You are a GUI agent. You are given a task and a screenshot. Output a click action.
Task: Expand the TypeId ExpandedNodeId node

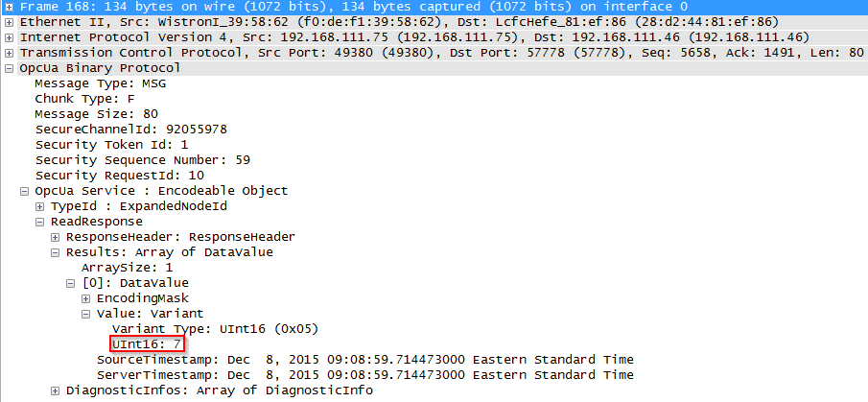[x=39, y=206]
